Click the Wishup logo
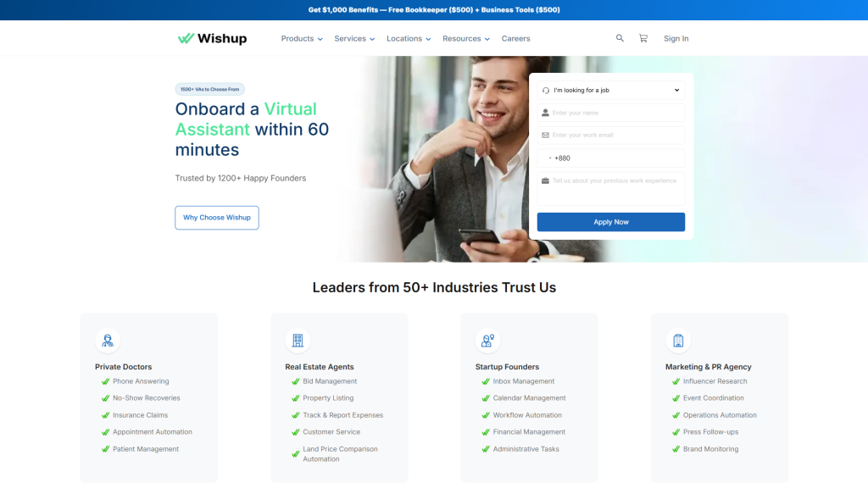 click(212, 38)
